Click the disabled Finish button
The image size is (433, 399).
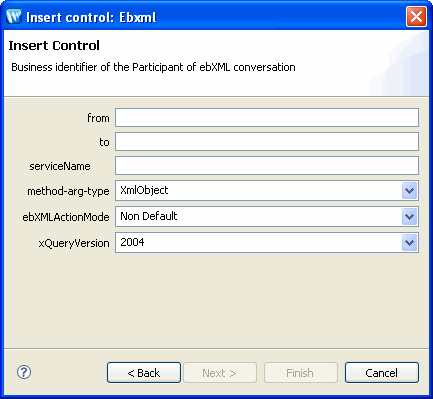point(301,373)
